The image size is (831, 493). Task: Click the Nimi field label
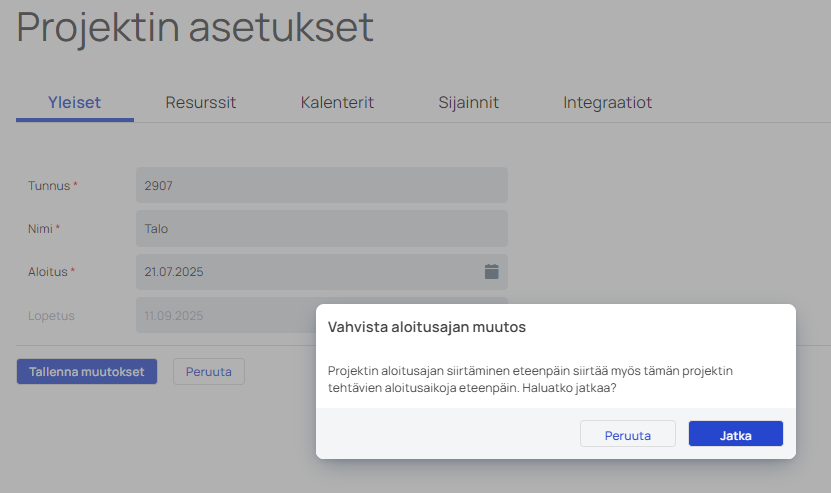point(40,229)
